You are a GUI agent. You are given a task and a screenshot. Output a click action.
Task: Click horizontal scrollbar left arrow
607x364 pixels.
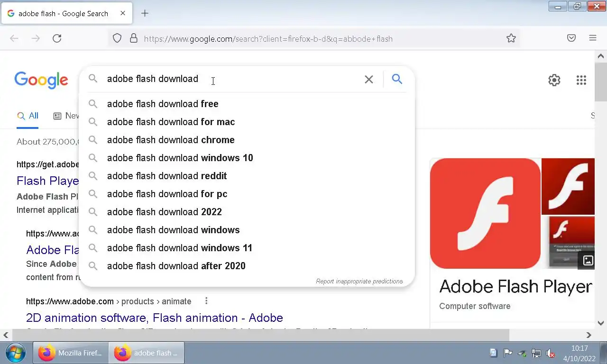(6, 335)
